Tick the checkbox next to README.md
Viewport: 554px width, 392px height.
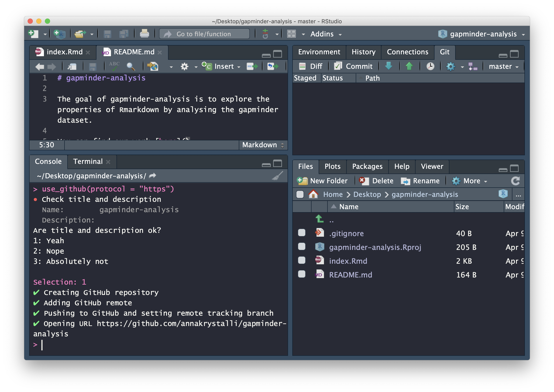point(302,274)
